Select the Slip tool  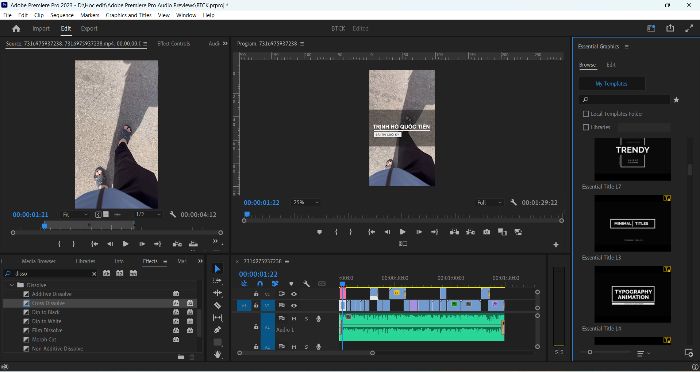(217, 318)
